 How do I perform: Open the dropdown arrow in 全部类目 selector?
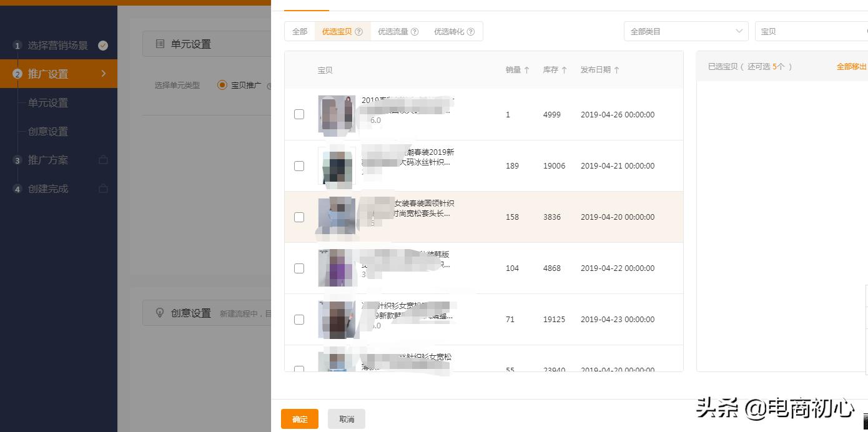coord(739,31)
